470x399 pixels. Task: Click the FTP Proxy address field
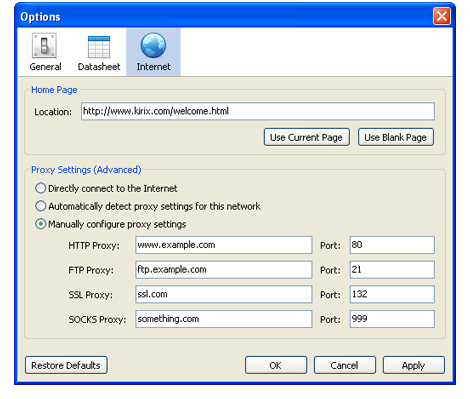[224, 270]
